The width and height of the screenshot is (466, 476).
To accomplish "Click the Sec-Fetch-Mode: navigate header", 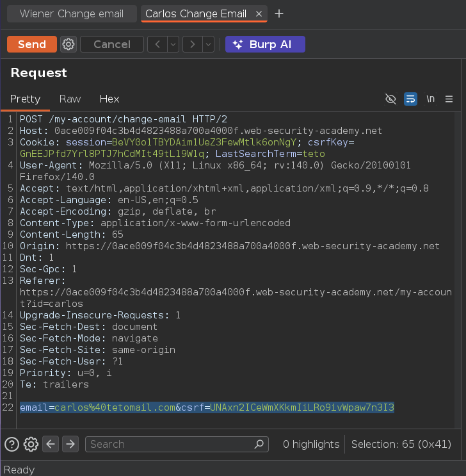I will click(88, 338).
